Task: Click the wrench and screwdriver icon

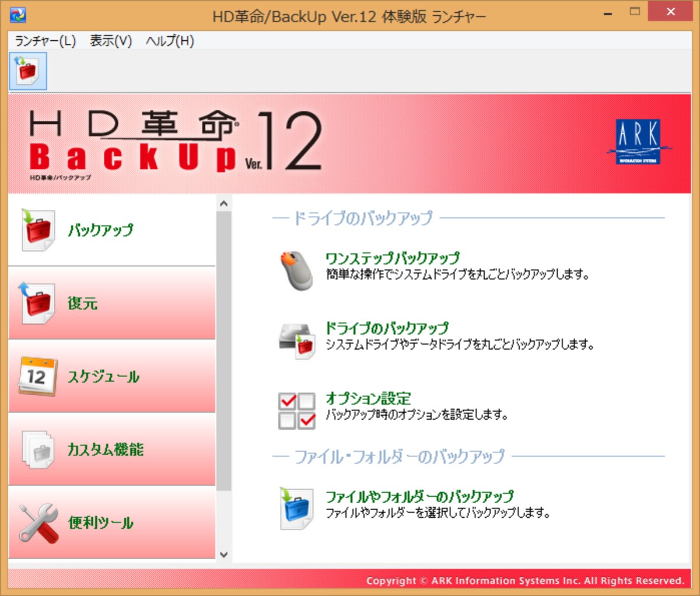Action: pos(38,523)
